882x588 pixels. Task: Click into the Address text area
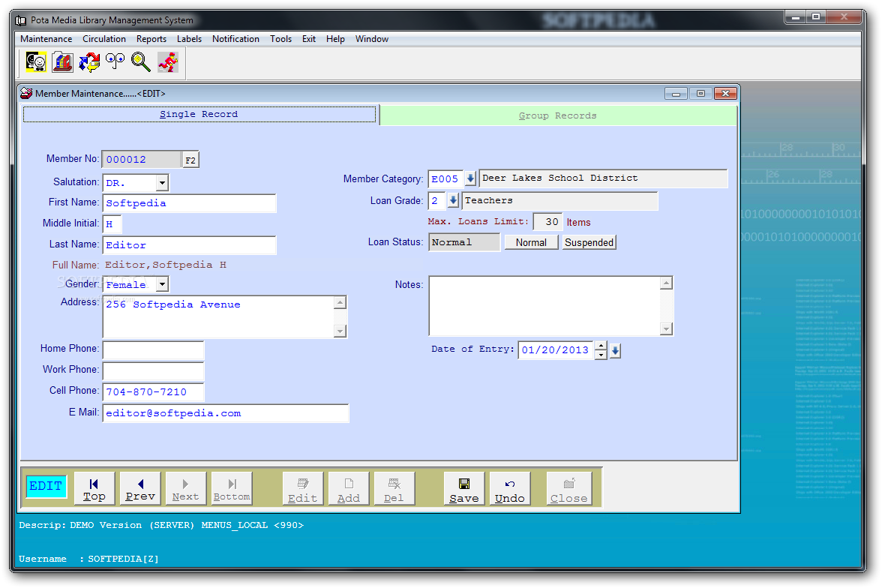(x=219, y=316)
